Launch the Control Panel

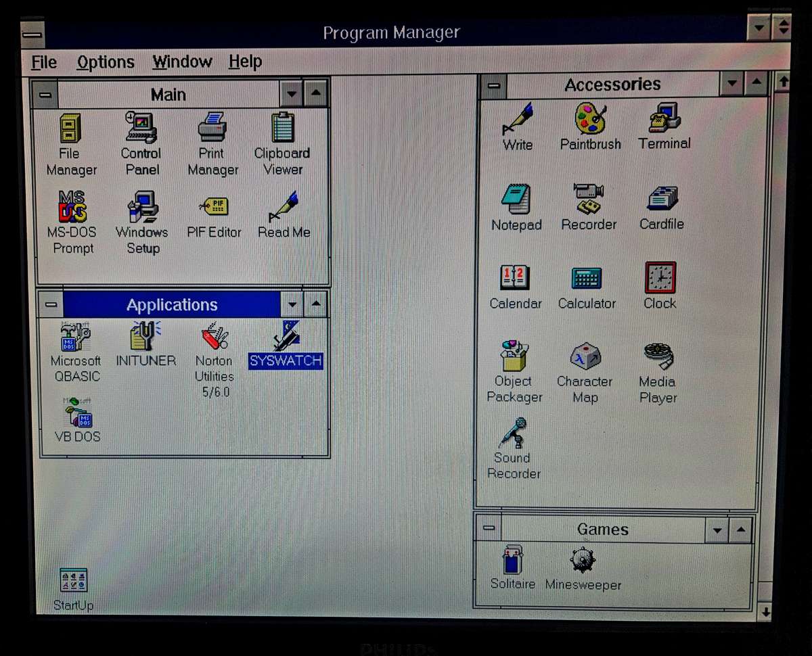point(140,128)
